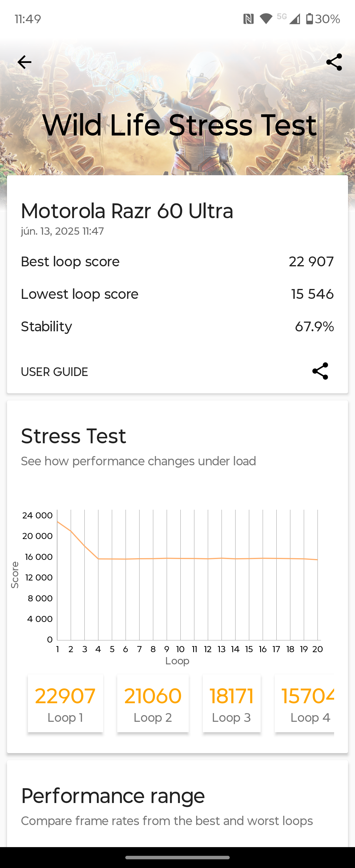Select the Loop 2 card showing 21060
The width and height of the screenshot is (355, 868).
coord(153,703)
